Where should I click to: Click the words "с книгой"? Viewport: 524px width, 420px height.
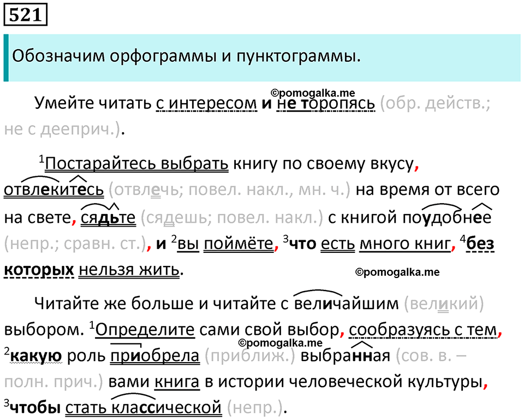coord(362,218)
